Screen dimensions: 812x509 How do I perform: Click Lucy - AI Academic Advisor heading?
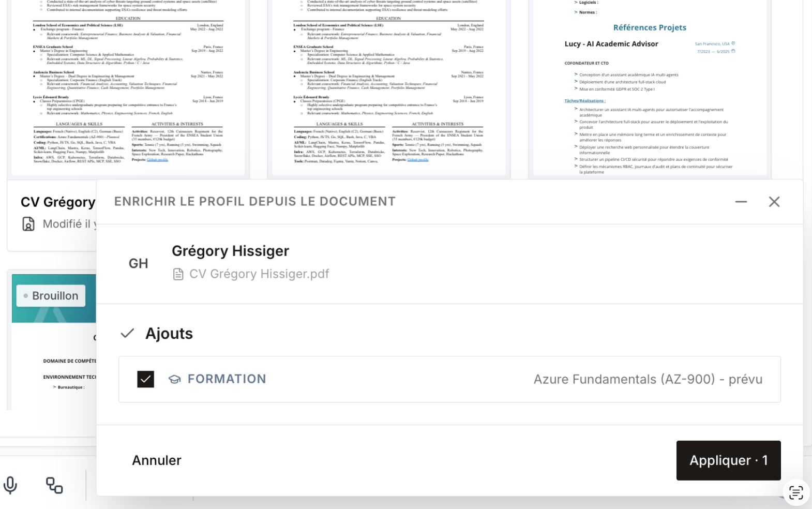pos(611,44)
